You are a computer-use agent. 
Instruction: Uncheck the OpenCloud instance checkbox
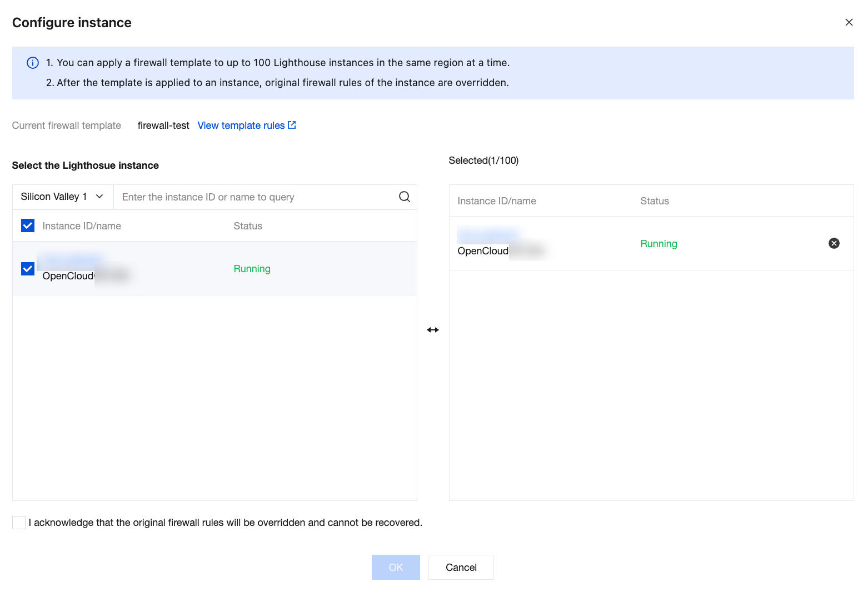pos(28,269)
